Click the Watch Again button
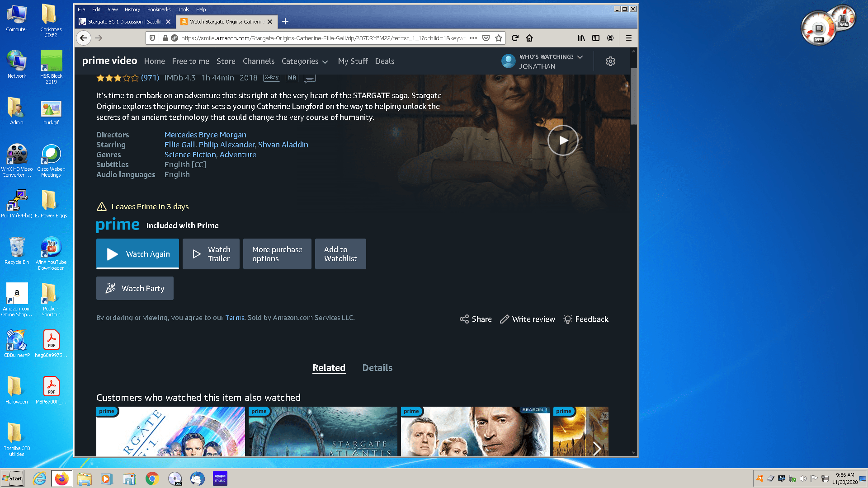Viewport: 868px width, 488px height. point(137,254)
